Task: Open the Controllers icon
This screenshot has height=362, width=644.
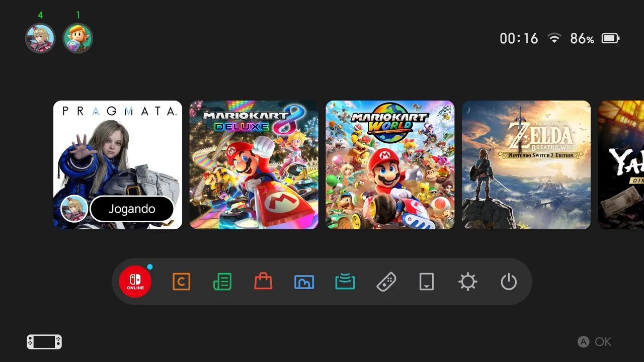Action: coord(386,282)
